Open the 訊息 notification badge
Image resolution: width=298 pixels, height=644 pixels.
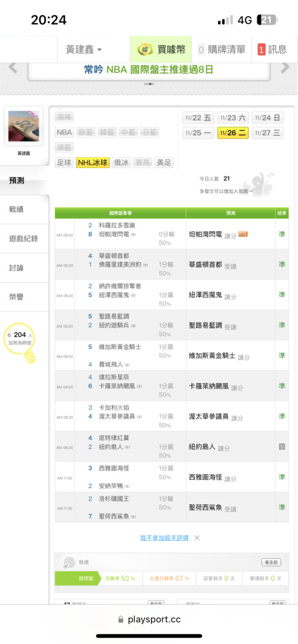[261, 50]
